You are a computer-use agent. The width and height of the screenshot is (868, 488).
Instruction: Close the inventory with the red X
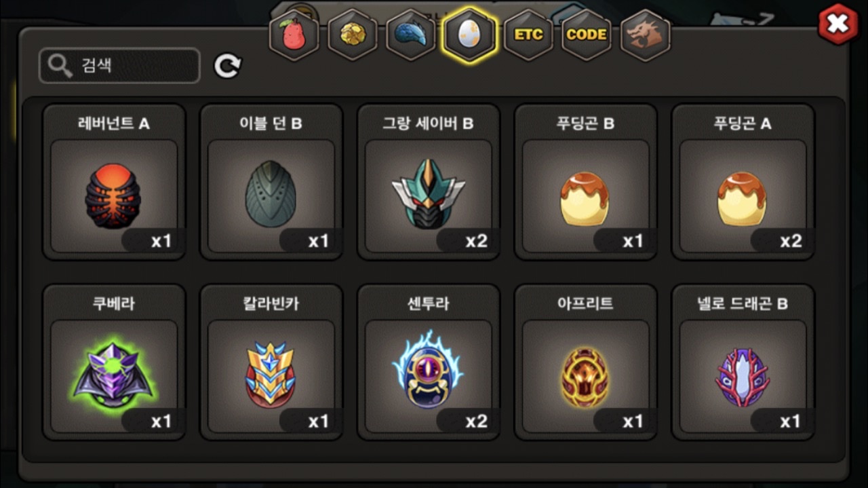pyautogui.click(x=839, y=24)
